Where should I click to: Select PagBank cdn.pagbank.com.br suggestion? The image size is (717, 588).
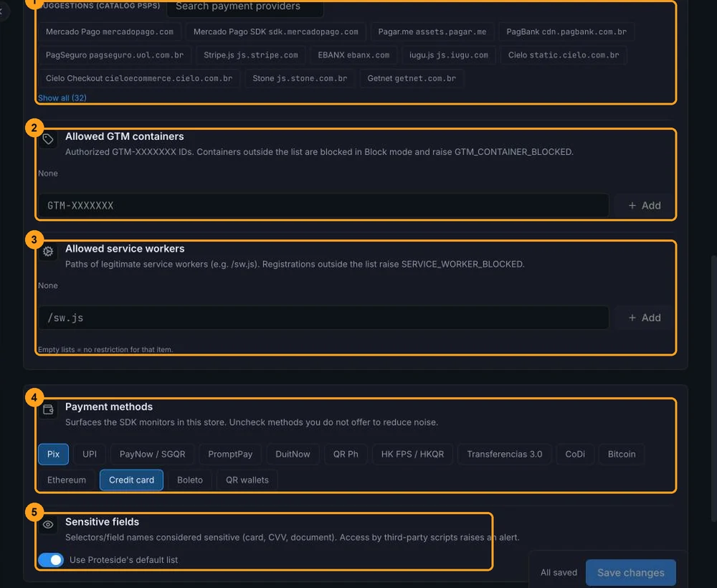(566, 32)
